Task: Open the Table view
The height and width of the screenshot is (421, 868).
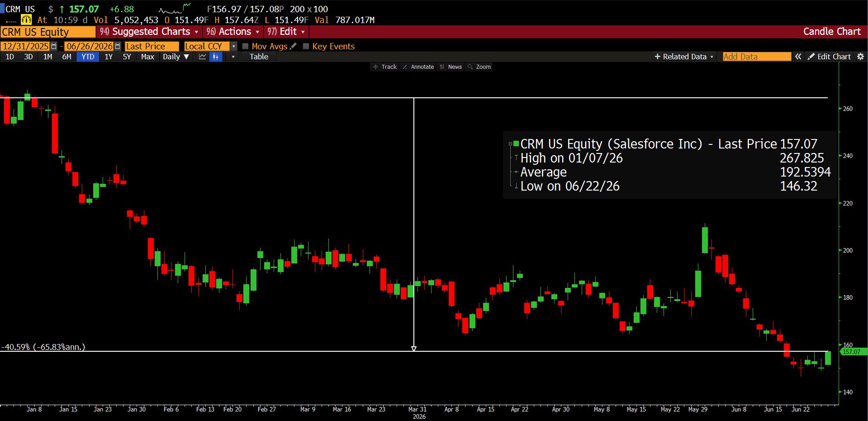Action: coord(259,57)
